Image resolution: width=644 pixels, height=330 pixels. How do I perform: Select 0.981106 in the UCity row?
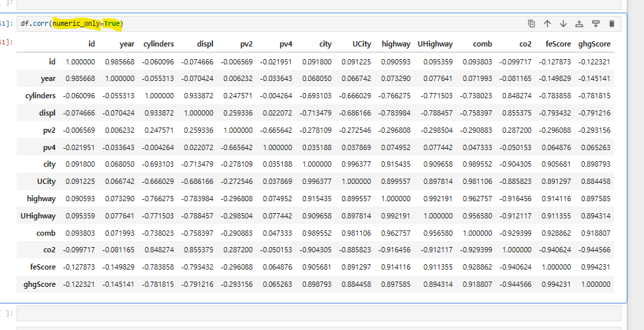pyautogui.click(x=477, y=181)
